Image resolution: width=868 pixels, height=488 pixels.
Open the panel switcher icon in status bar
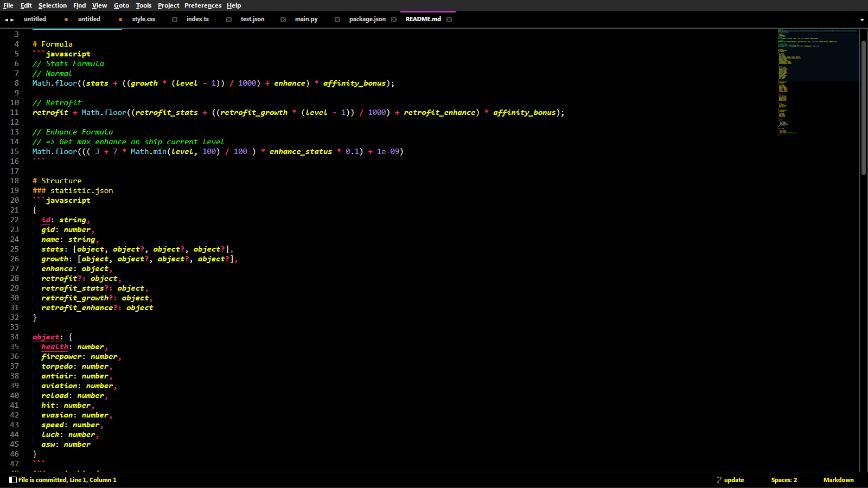[x=13, y=480]
